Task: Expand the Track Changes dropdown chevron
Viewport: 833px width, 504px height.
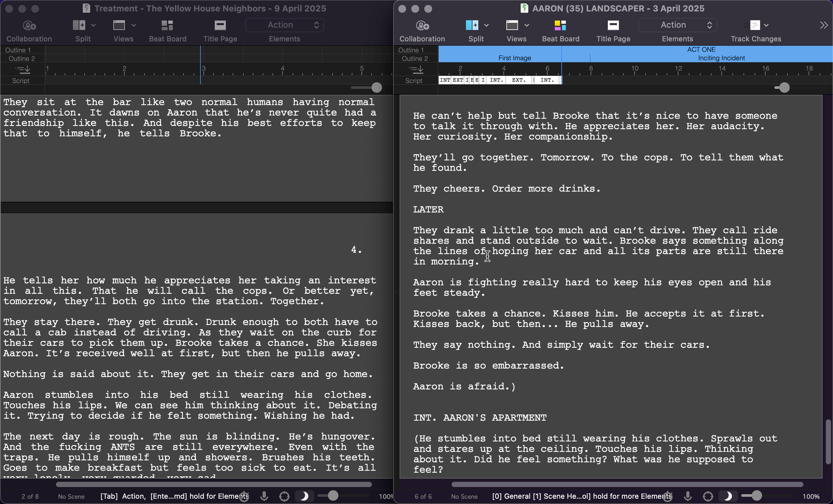Action: (766, 25)
